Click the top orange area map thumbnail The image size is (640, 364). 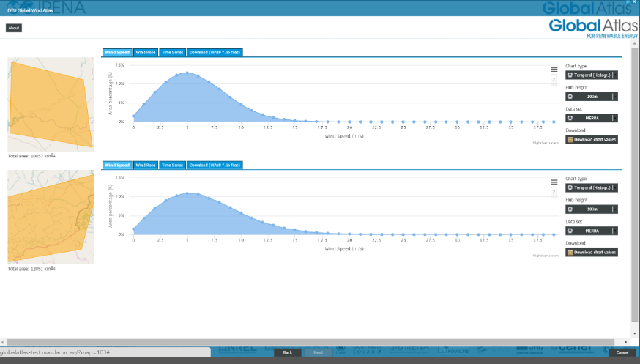coord(51,105)
